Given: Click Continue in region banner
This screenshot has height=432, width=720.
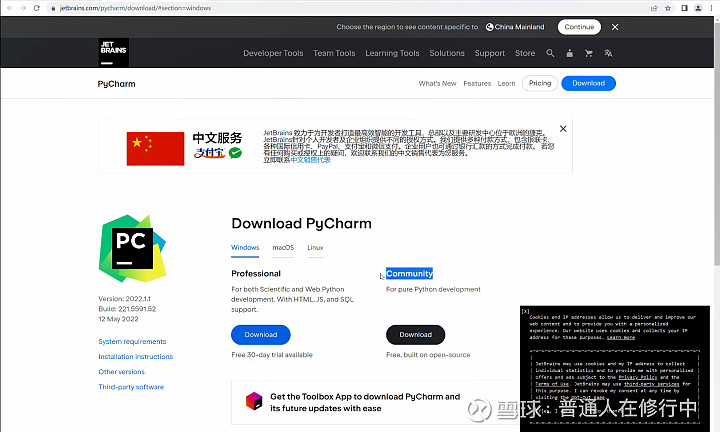Looking at the screenshot, I should pyautogui.click(x=579, y=27).
